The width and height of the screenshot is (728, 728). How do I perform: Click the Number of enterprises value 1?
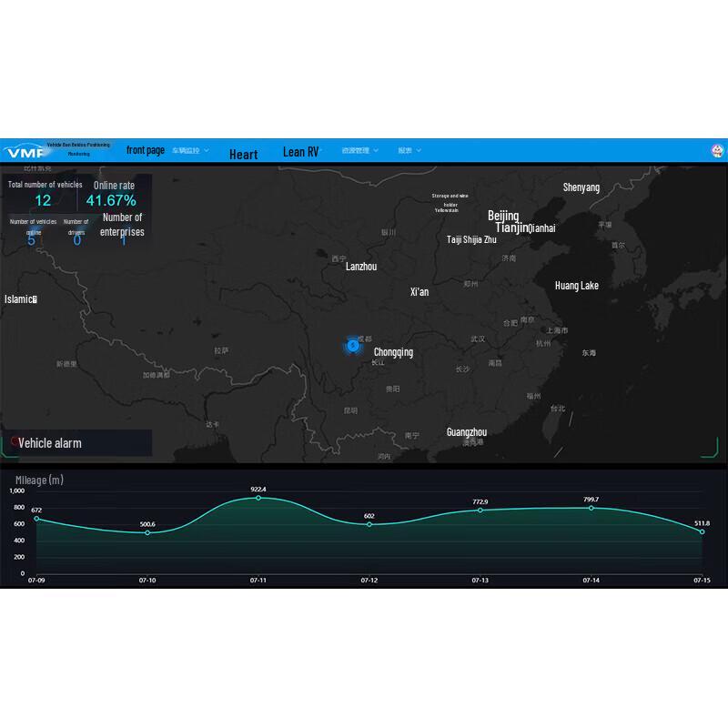click(124, 240)
